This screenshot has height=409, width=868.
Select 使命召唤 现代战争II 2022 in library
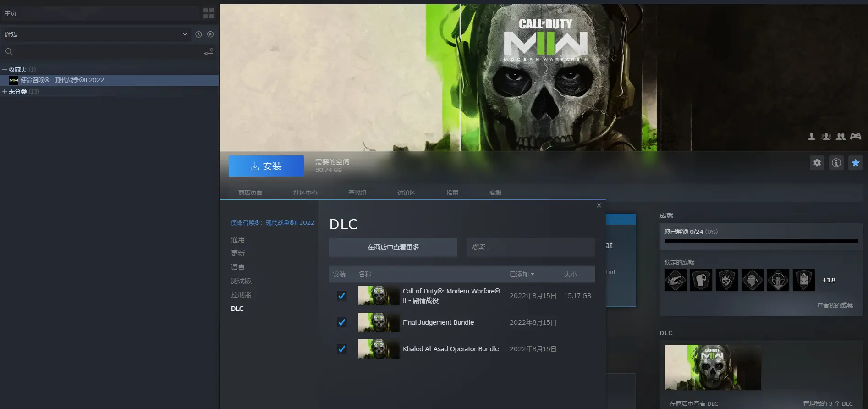(x=109, y=80)
